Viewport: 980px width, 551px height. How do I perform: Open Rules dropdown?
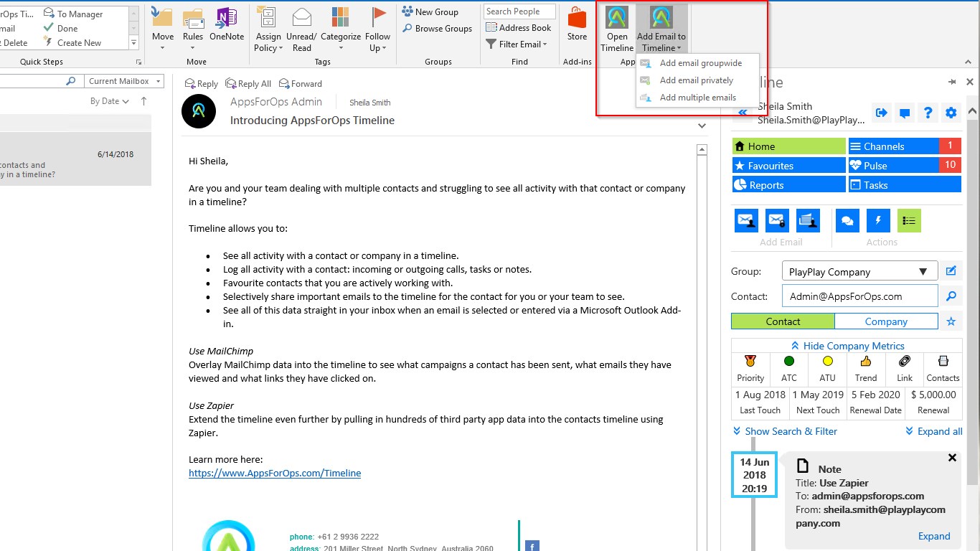point(193,29)
